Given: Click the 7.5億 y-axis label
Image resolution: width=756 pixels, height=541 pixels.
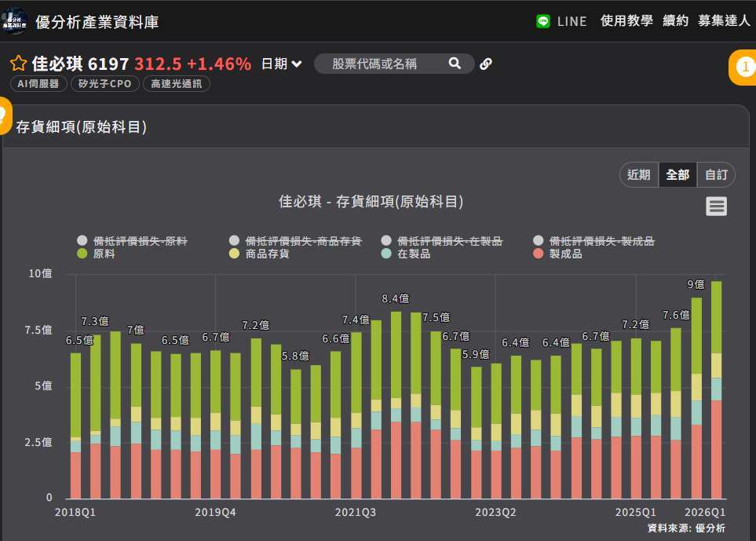Looking at the screenshot, I should pos(38,330).
